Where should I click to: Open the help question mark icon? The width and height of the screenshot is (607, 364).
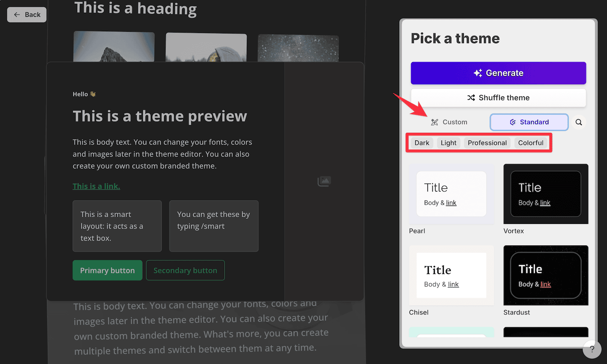[x=592, y=349]
